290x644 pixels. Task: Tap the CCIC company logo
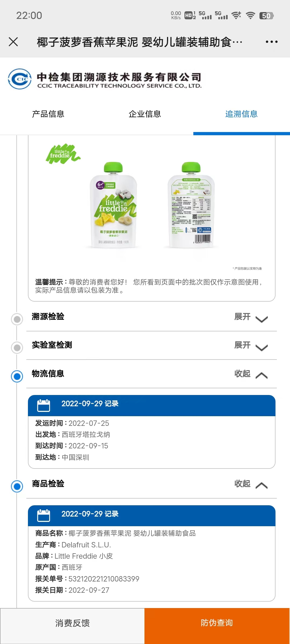coord(20,79)
